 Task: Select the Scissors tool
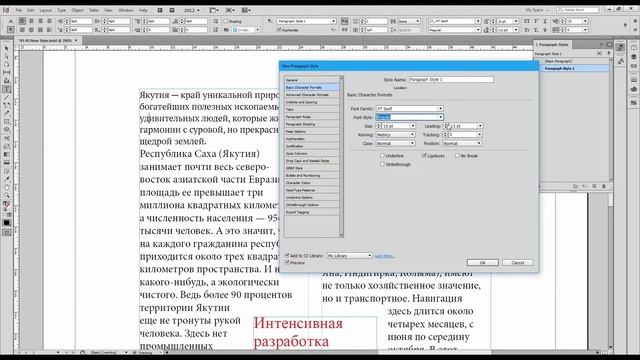pyautogui.click(x=7, y=138)
